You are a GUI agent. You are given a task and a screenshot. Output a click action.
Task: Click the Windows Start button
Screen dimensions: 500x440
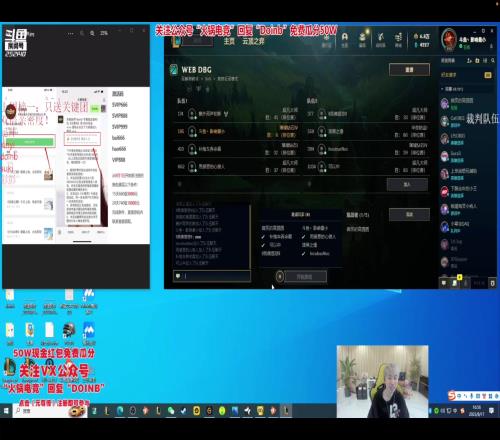[x=6, y=411]
